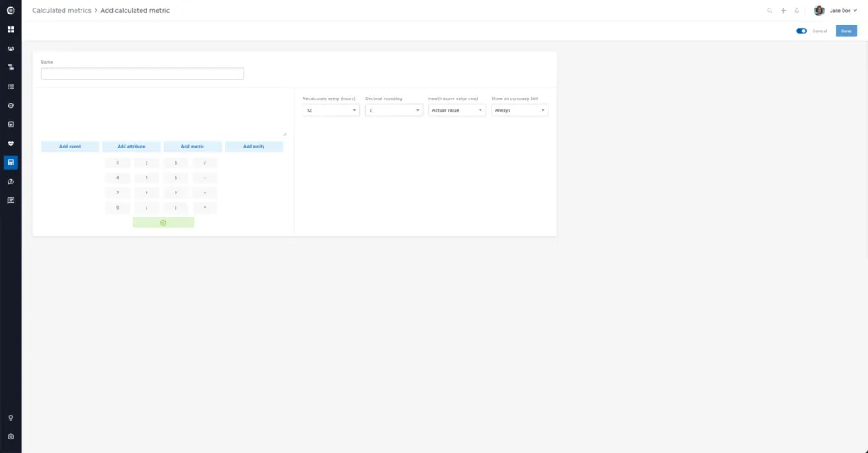Click into the formula text area
Viewport: 868px width, 453px height.
click(164, 115)
